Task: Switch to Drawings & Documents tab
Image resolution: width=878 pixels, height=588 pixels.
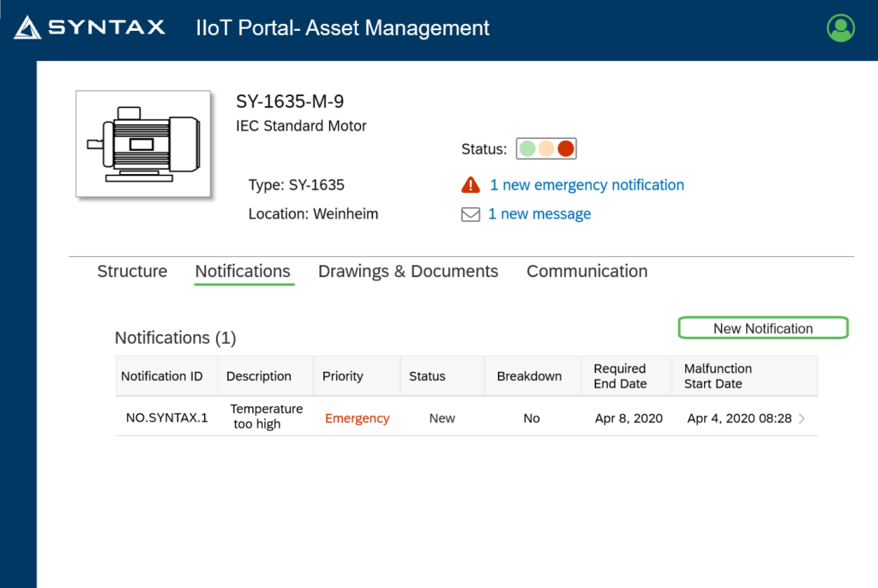Action: point(408,271)
